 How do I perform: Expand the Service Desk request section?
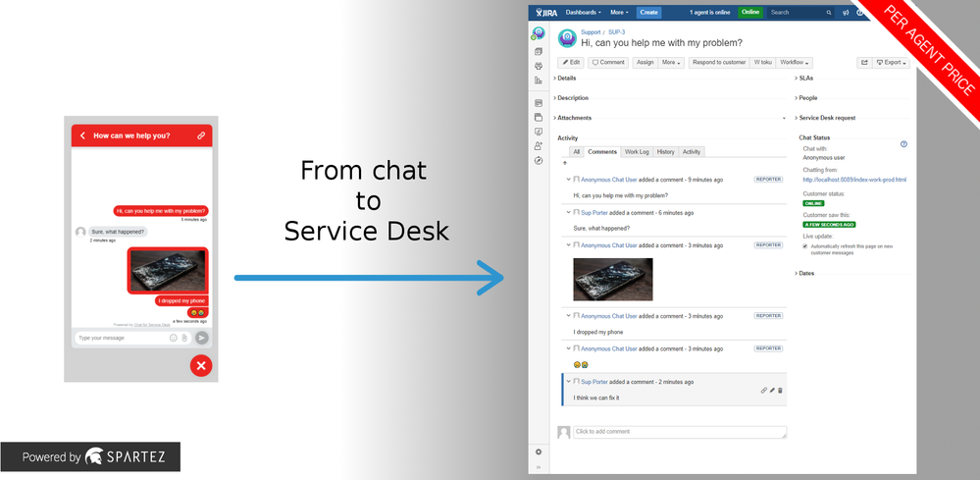coord(826,118)
